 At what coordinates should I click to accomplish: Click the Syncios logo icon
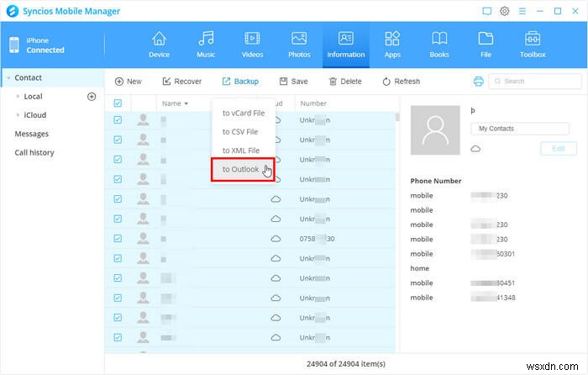(13, 11)
